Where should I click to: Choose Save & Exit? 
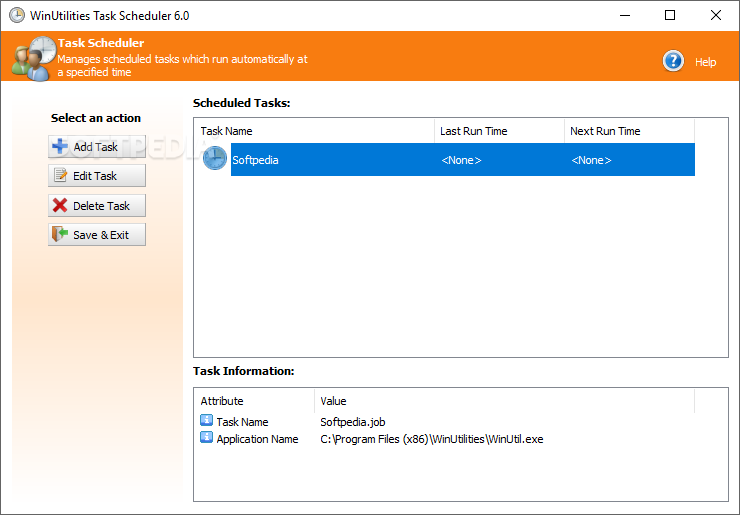97,235
